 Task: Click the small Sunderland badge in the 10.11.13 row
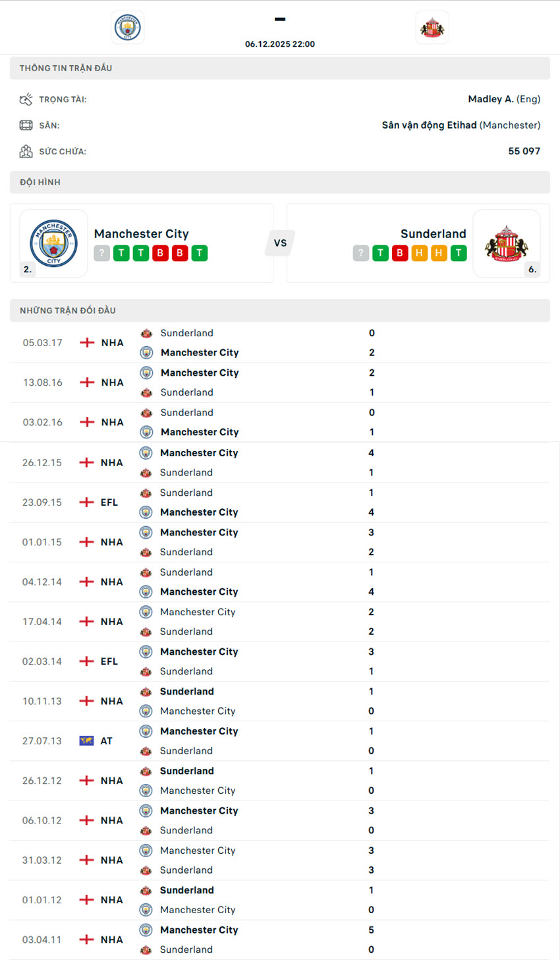146,691
